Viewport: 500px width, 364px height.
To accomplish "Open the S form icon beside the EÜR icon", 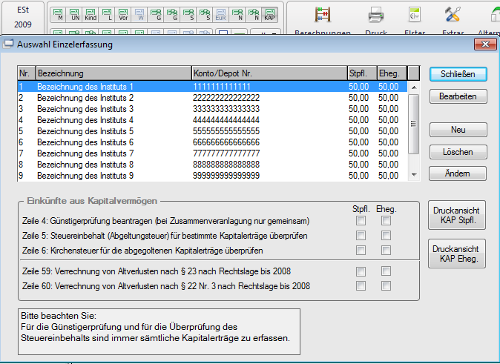I will [205, 15].
